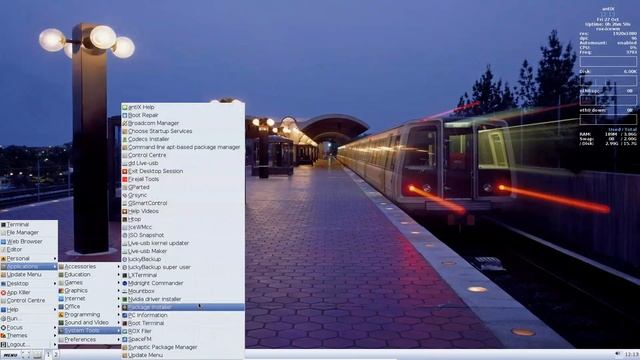Open the Sound and Video category

pos(89,322)
